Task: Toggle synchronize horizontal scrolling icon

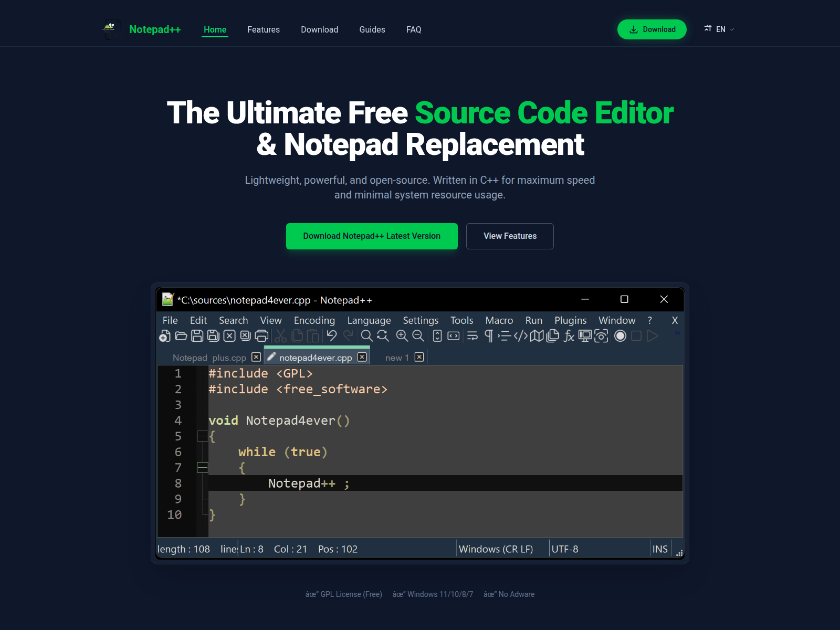Action: tap(454, 336)
